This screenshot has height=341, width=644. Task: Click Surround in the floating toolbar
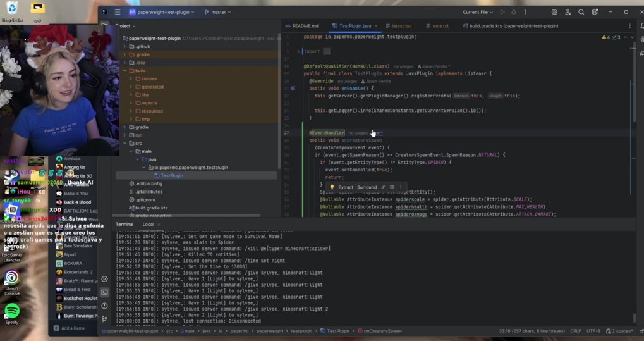pos(367,187)
